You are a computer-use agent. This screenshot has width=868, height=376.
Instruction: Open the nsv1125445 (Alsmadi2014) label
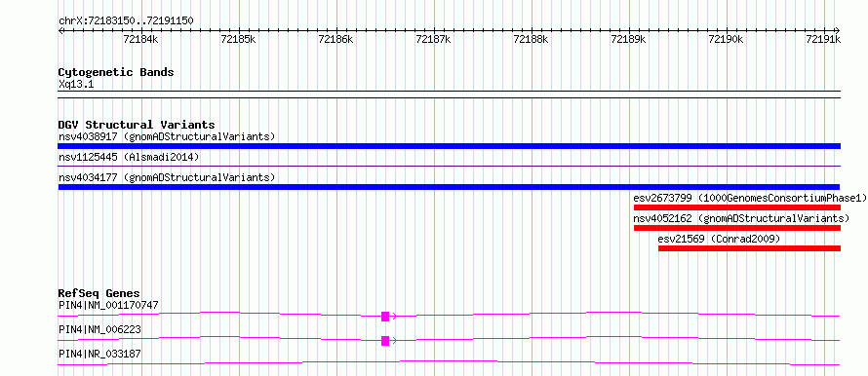coord(129,157)
